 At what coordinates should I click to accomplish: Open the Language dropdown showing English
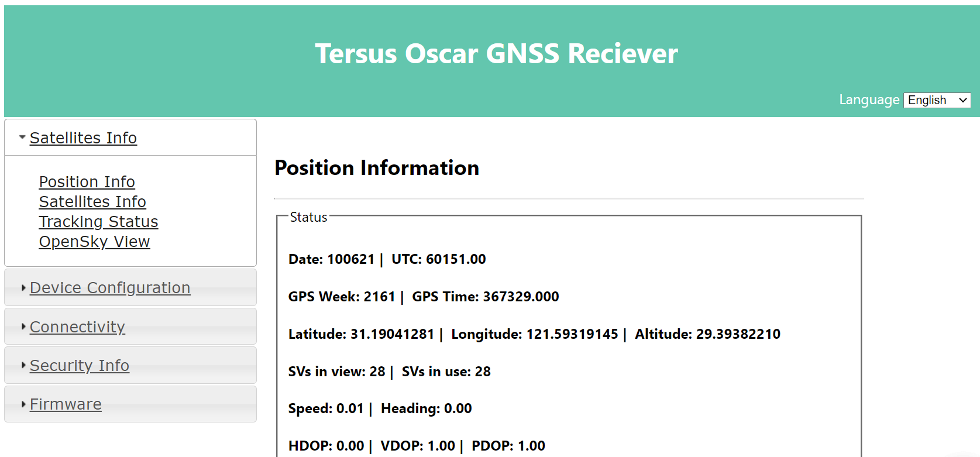[937, 100]
